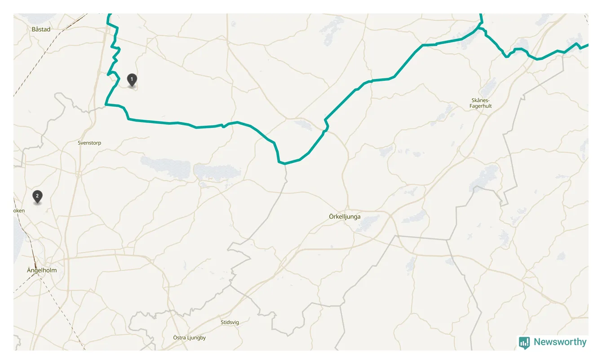Open the Newsworthy text link

pos(560,342)
